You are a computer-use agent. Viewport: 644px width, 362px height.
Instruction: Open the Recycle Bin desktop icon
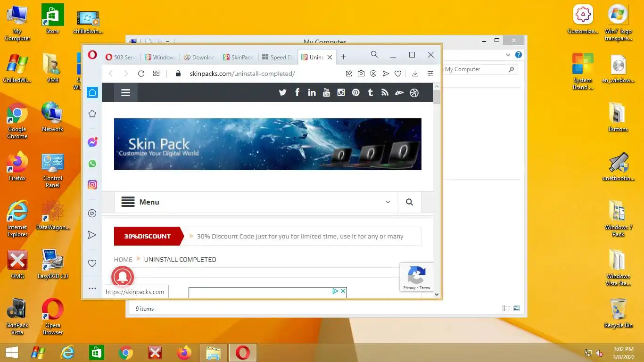[x=618, y=313]
